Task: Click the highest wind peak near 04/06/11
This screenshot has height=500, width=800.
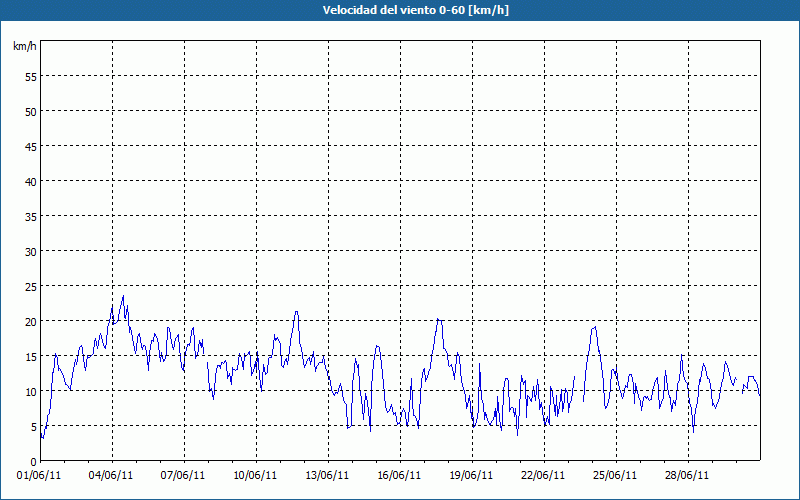Action: [123, 296]
